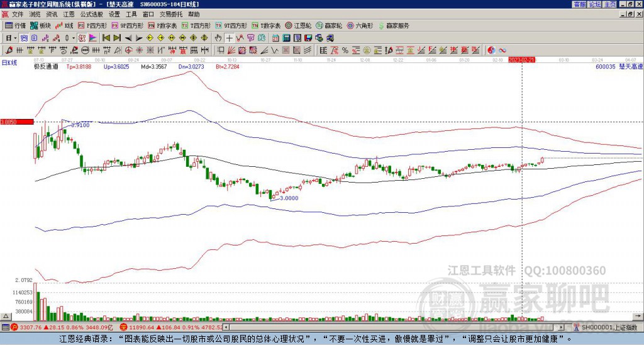
Task: Open the 9T四方形 tool
Action: pyautogui.click(x=231, y=25)
